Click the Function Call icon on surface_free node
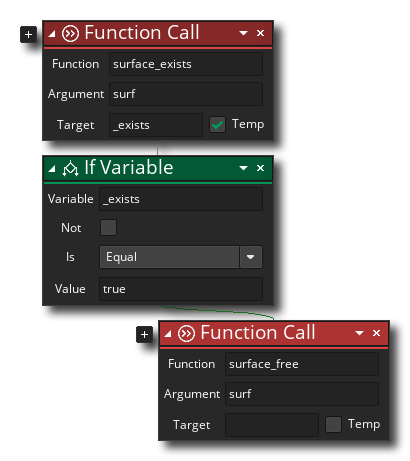Viewport: 410px width, 461px height. coord(186,334)
